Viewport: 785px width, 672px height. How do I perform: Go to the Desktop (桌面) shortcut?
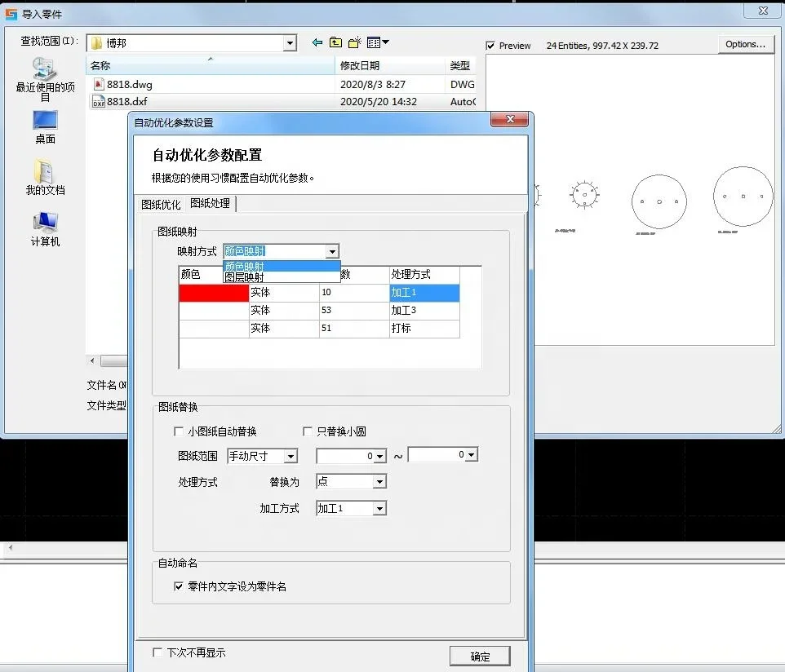tap(45, 126)
